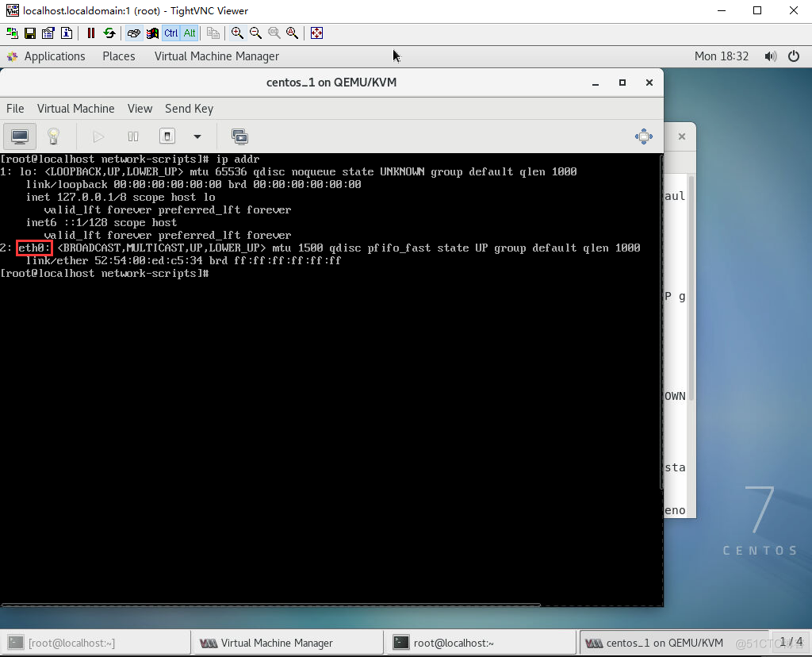
Task: Open Virtual Machine Manager in top panel
Action: pos(216,56)
